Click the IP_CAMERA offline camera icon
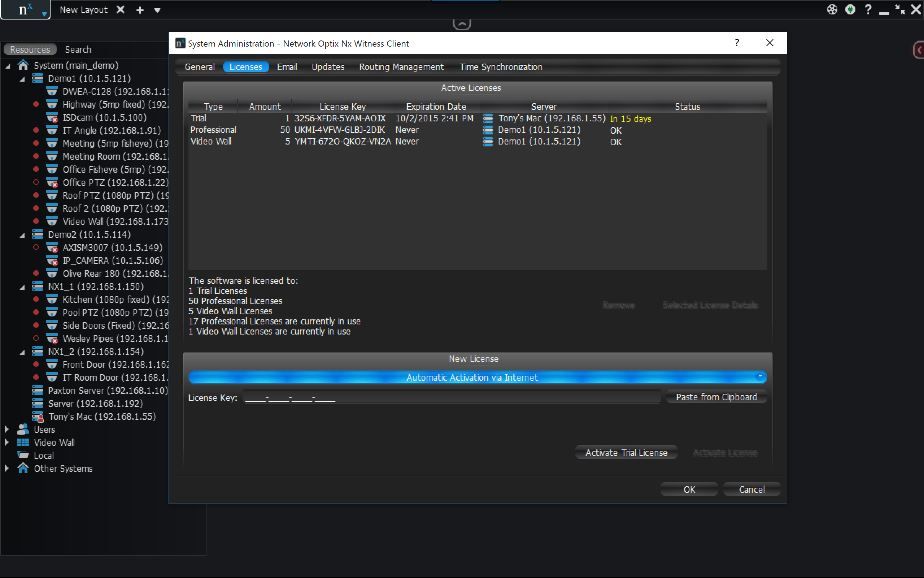The width and height of the screenshot is (924, 578). 52,260
